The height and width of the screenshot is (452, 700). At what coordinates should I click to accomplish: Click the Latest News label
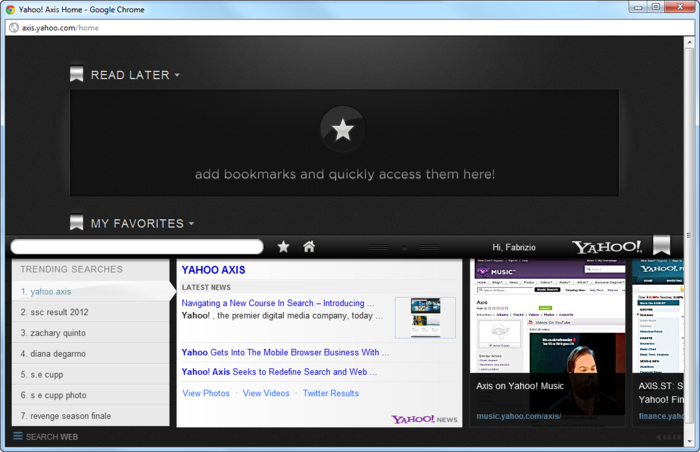pos(206,287)
